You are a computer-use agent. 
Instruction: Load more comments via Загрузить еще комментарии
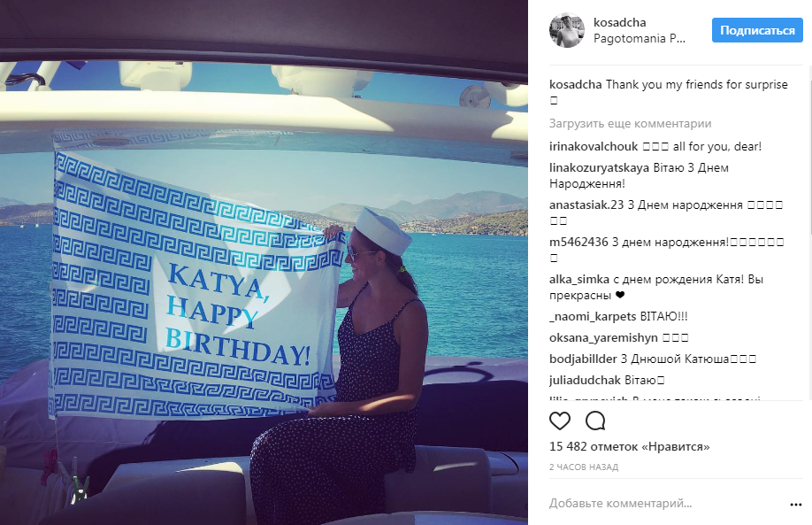click(631, 123)
